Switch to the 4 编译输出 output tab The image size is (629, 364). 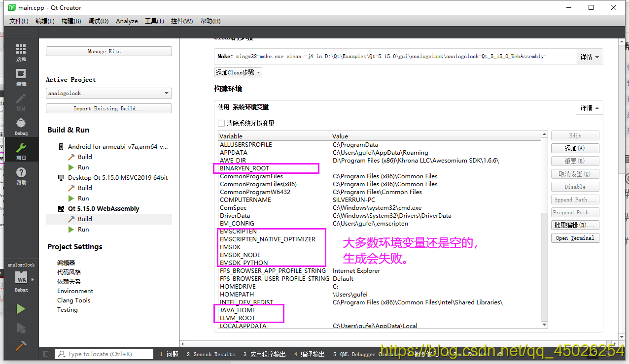(x=309, y=354)
